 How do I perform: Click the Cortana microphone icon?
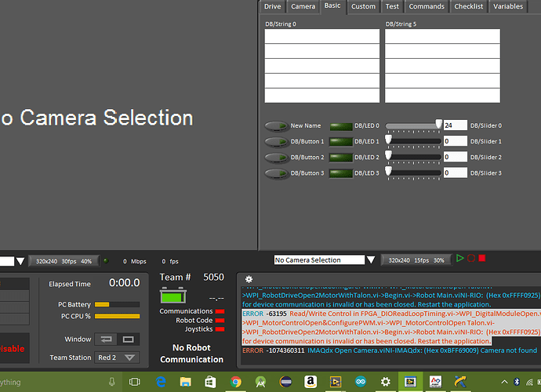click(x=112, y=382)
